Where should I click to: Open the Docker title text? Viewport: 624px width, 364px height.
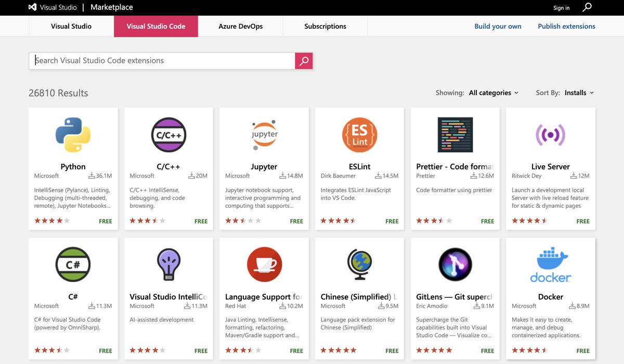point(550,297)
